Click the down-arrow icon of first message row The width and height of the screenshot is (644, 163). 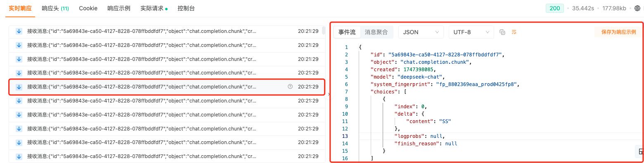point(19,31)
